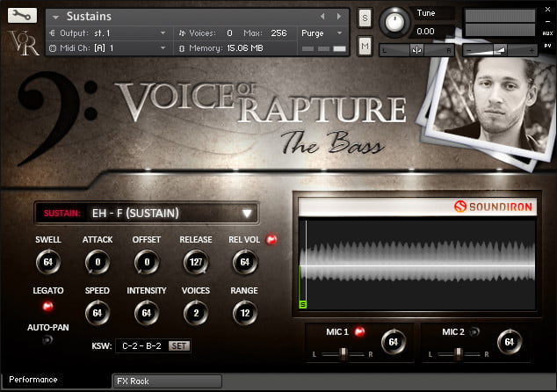Screen dimensions: 557x392
Task: Click the Attack knob
Action: (98, 262)
